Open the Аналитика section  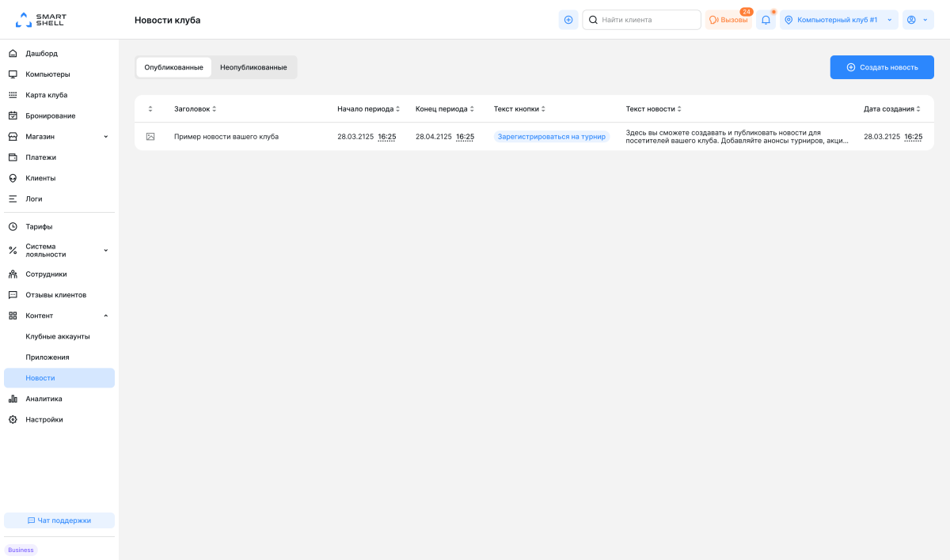point(44,399)
